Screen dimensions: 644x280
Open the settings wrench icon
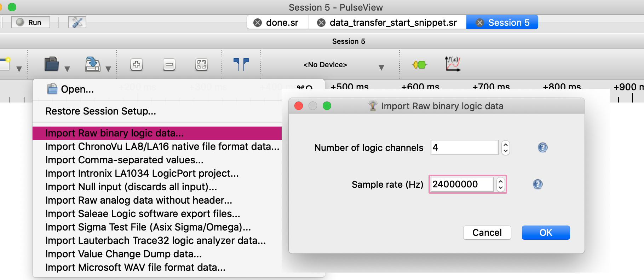click(x=77, y=22)
